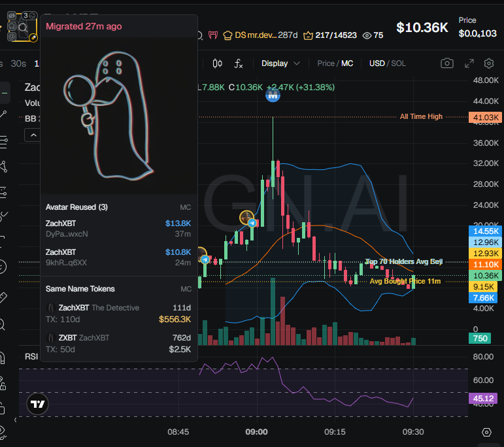This screenshot has width=504, height=447.
Task: Switch chart to Price mode
Action: 326,63
